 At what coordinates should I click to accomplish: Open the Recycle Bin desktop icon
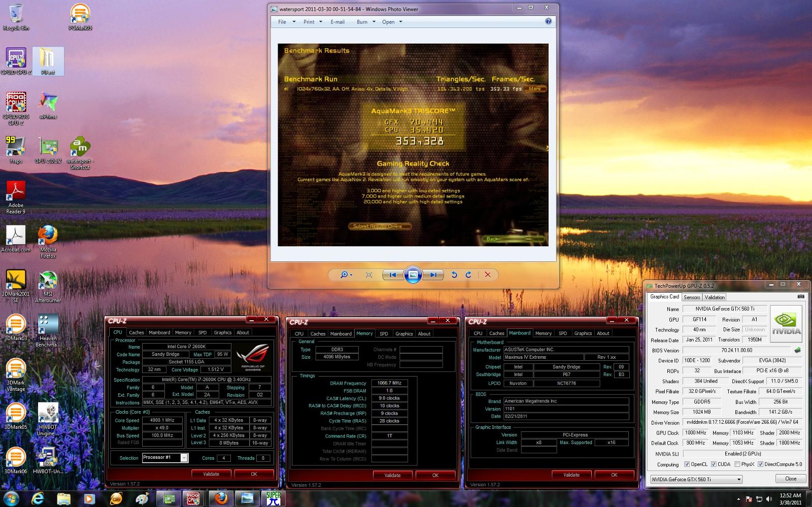[16, 17]
